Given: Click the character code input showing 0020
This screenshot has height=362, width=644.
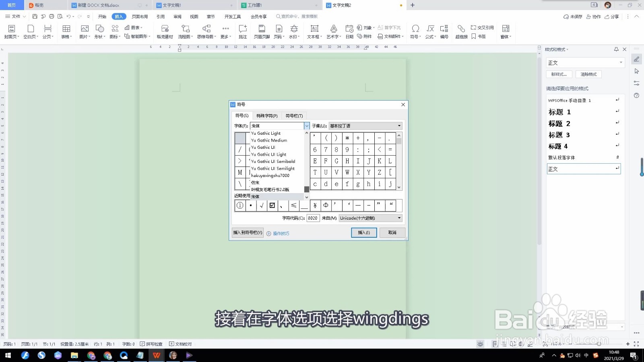Looking at the screenshot, I should [313, 218].
